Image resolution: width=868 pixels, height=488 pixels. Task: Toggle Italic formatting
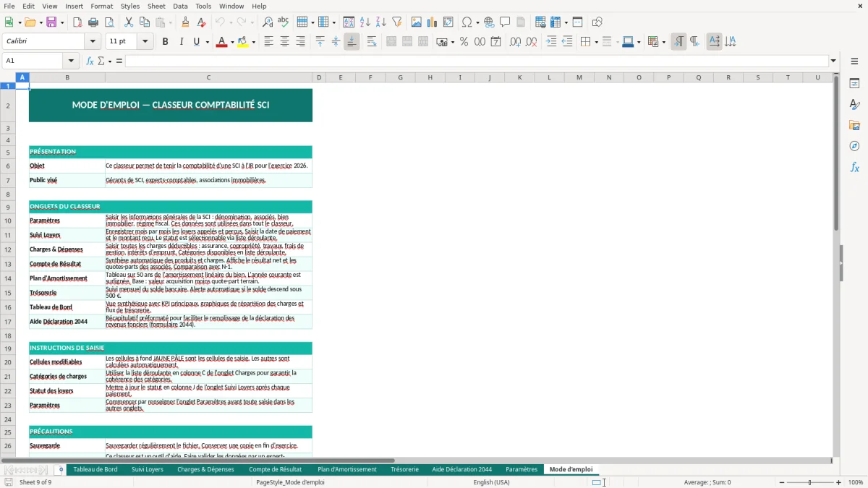[x=181, y=42]
